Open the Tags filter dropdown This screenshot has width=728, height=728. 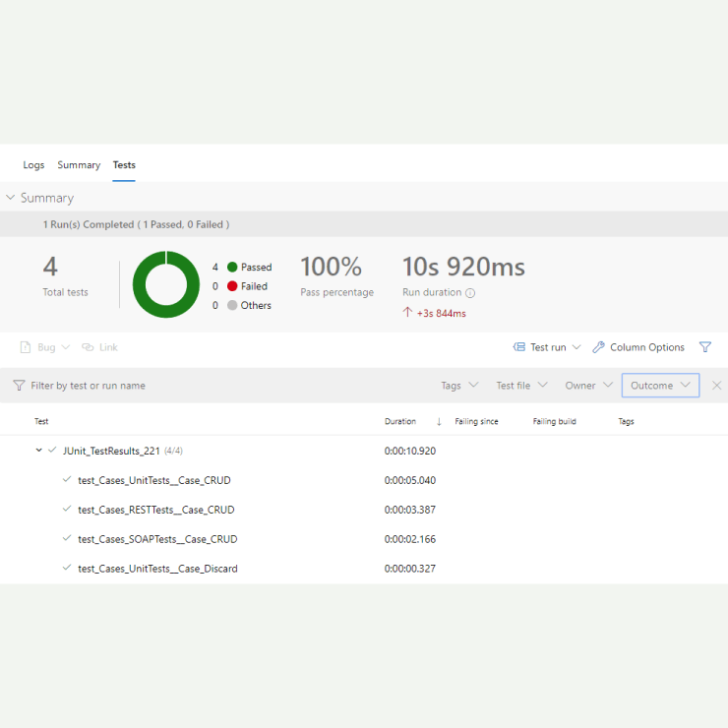(459, 386)
